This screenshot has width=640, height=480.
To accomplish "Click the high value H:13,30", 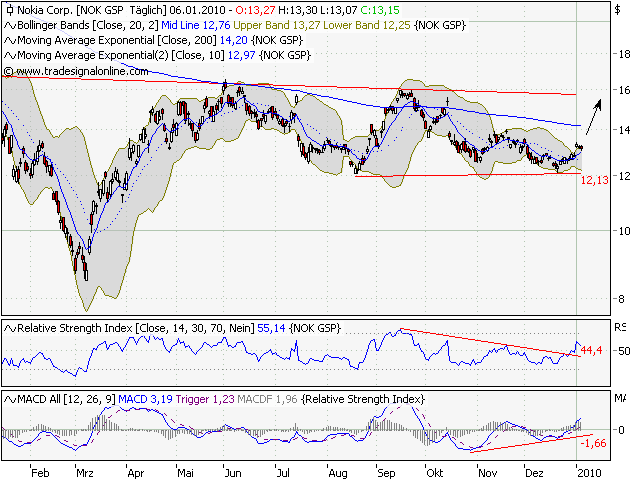I will click(298, 10).
